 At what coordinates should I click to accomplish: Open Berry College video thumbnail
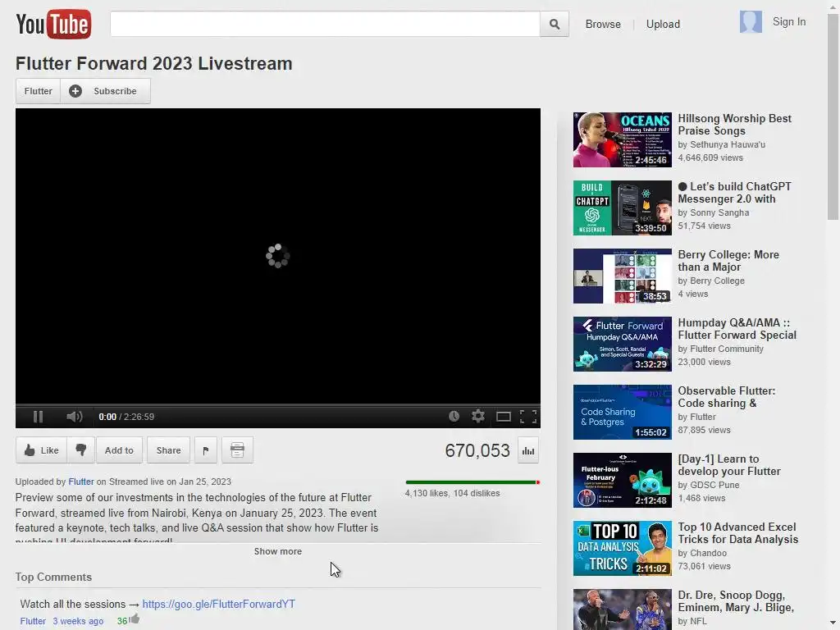[622, 276]
